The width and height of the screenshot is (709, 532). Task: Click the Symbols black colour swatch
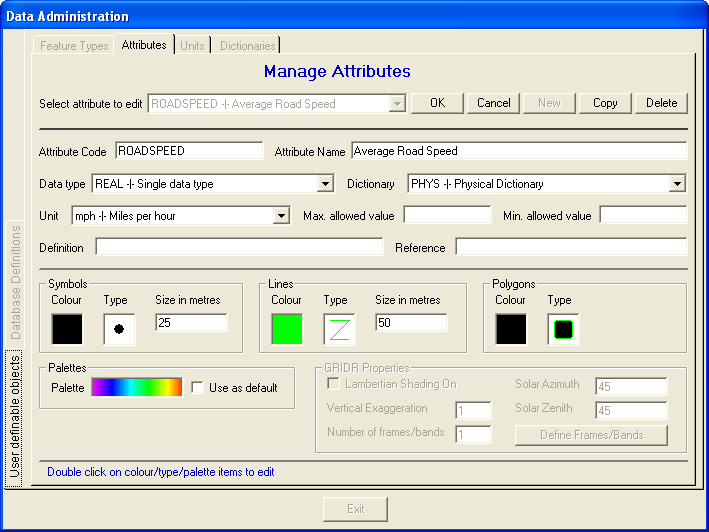click(67, 329)
